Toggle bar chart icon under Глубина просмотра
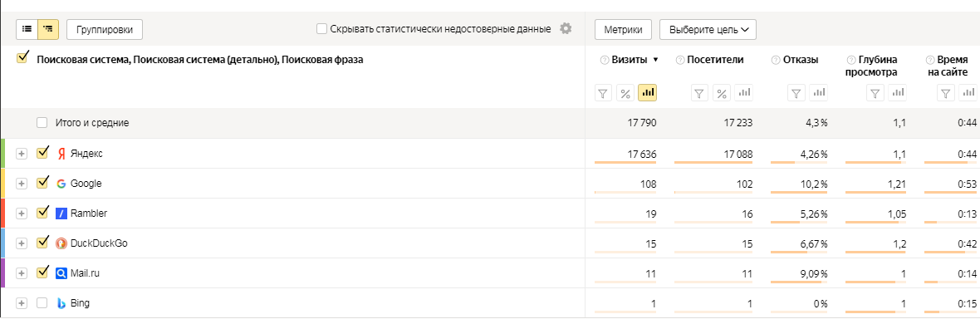This screenshot has height=324, width=980. [x=898, y=93]
